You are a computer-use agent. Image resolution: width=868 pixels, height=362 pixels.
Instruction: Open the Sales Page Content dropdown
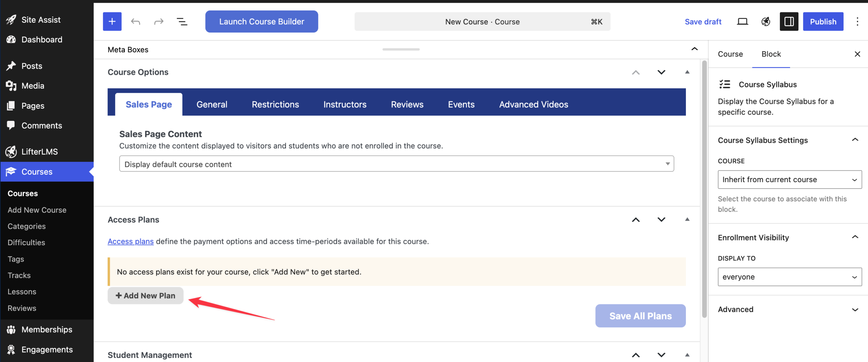point(396,164)
